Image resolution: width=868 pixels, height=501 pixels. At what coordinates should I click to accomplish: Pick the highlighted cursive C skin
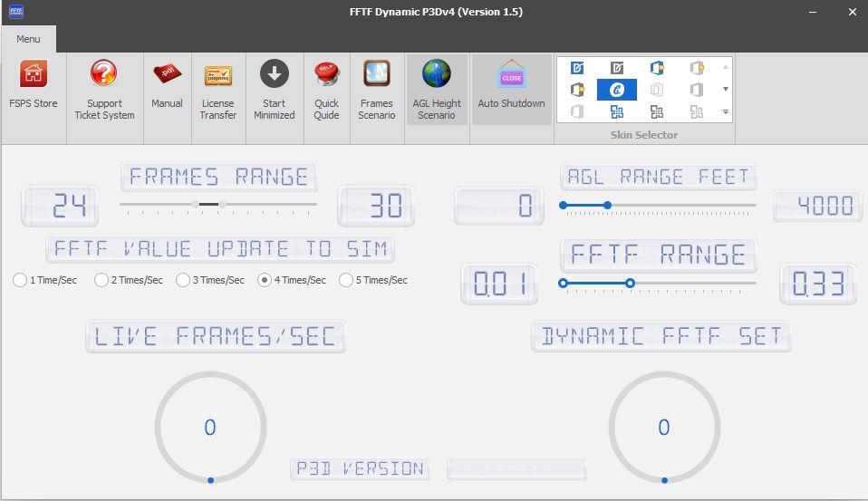click(x=617, y=89)
